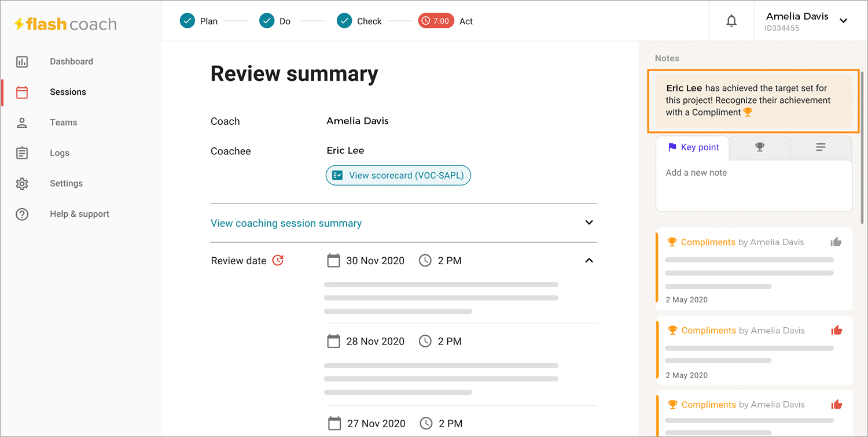868x437 pixels.
Task: Click calendar icon for 28 Nov 2020
Action: [x=333, y=341]
